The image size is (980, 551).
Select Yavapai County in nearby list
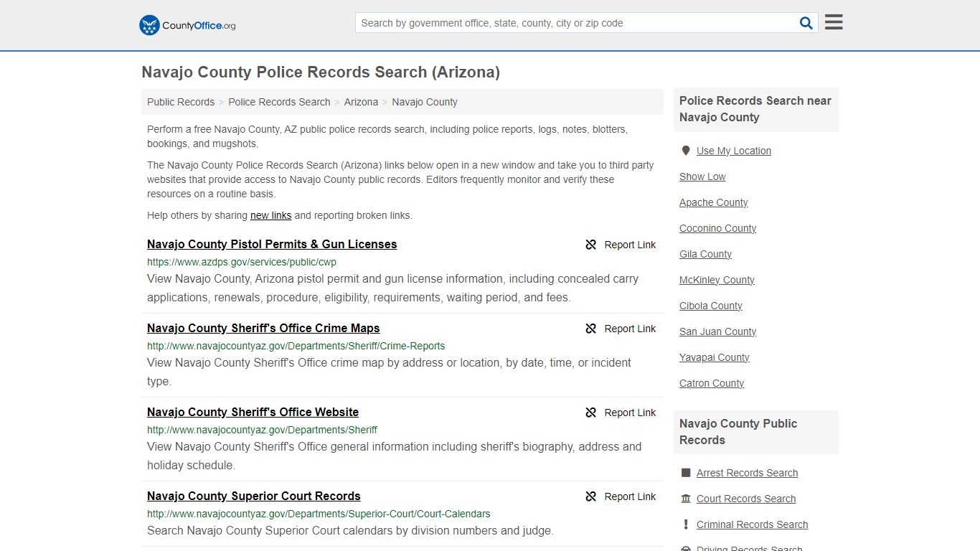pyautogui.click(x=715, y=357)
